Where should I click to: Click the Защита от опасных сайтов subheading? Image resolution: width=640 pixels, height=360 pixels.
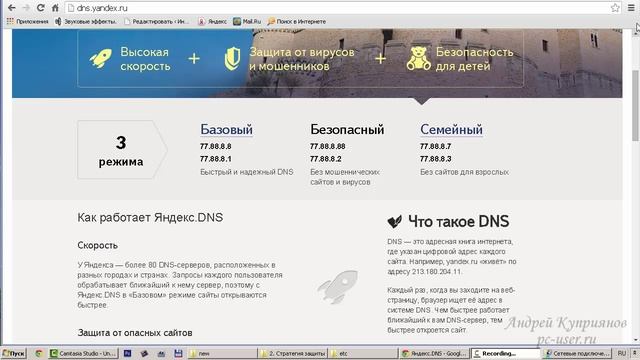tap(135, 333)
